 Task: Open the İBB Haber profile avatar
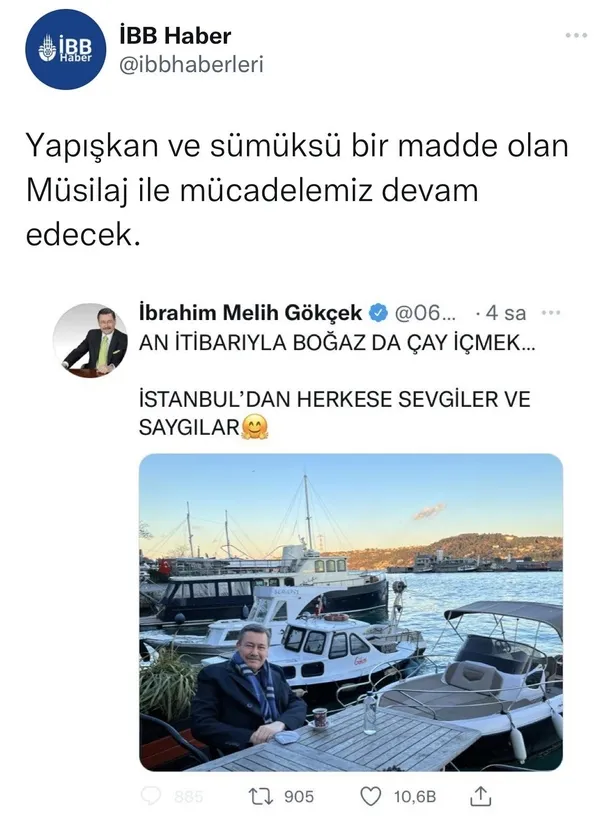[x=65, y=49]
